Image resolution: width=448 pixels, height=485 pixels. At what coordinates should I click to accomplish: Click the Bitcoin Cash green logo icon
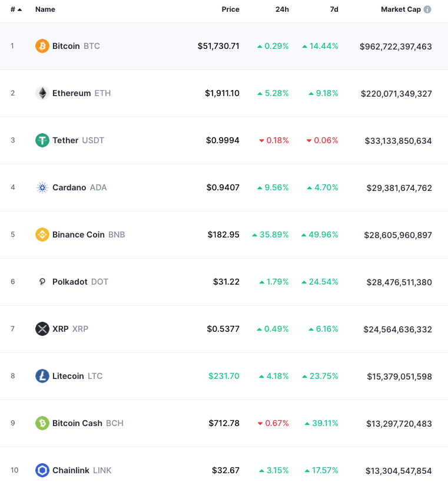pos(42,423)
